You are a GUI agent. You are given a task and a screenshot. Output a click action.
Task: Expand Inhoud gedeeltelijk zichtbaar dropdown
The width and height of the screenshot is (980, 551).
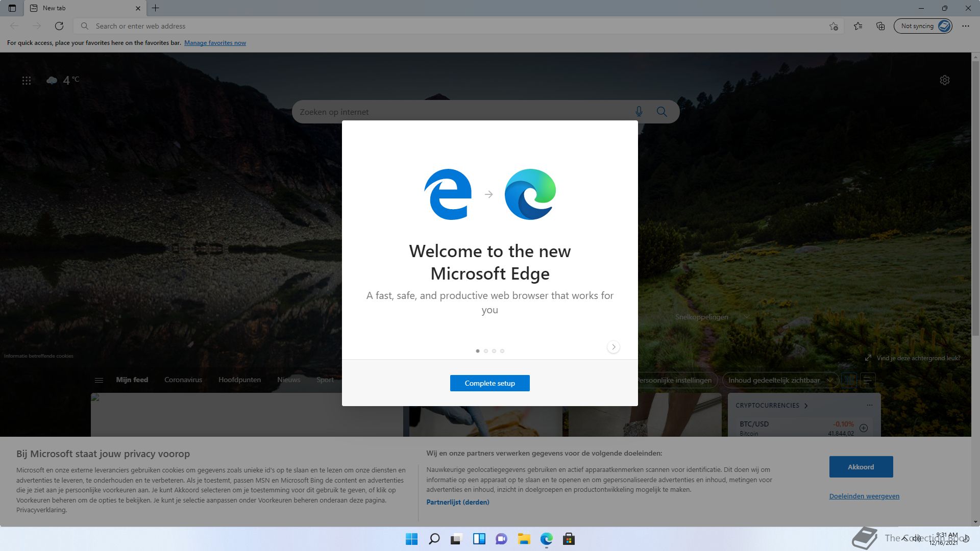[780, 380]
